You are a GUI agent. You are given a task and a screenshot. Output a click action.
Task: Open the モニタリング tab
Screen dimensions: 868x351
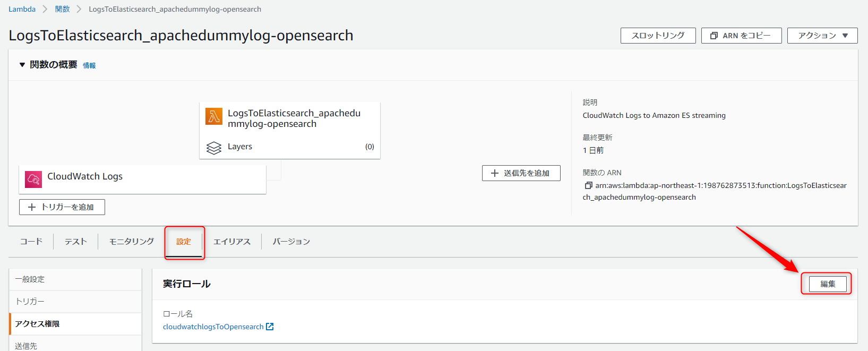(132, 242)
